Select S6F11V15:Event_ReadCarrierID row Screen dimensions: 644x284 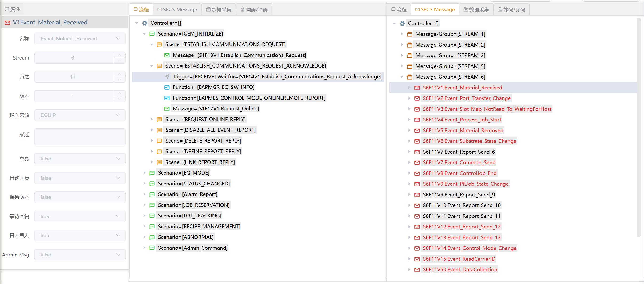tap(459, 259)
